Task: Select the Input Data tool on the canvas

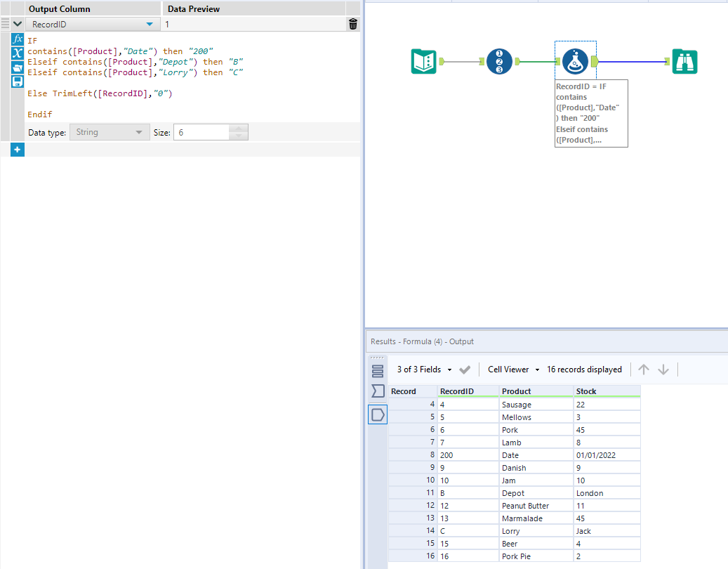Action: [421, 61]
